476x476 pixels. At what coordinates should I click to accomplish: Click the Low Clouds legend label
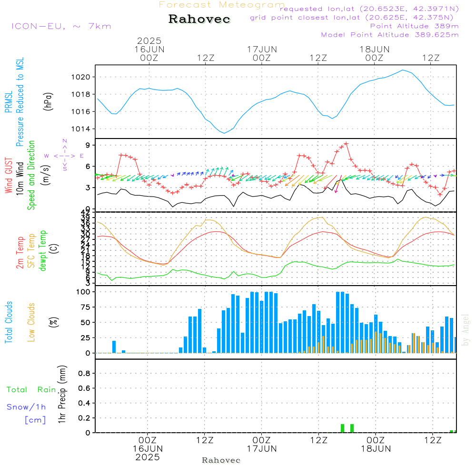point(31,322)
